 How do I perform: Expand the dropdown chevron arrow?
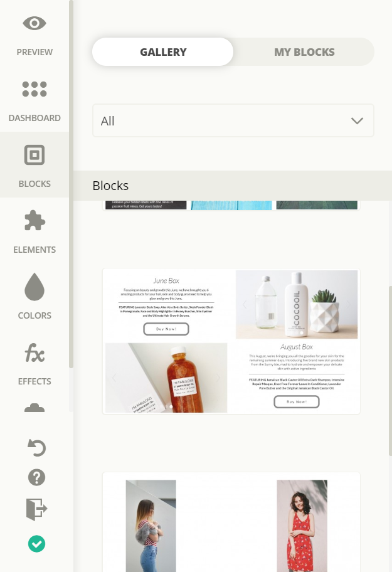coord(357,121)
